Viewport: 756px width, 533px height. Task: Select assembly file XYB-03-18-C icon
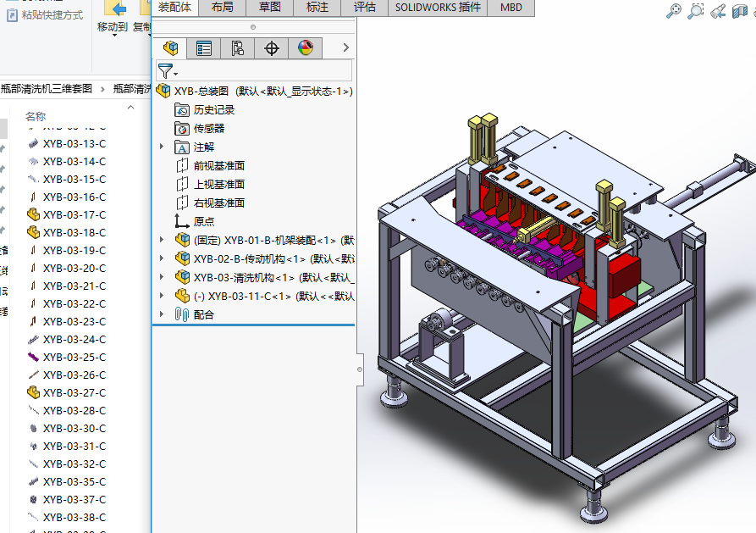point(33,232)
